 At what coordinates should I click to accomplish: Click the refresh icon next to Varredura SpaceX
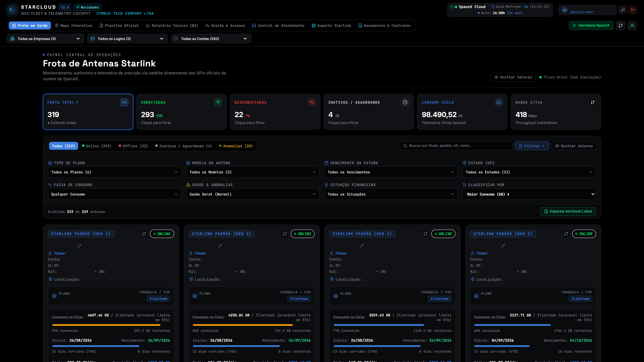click(x=621, y=25)
